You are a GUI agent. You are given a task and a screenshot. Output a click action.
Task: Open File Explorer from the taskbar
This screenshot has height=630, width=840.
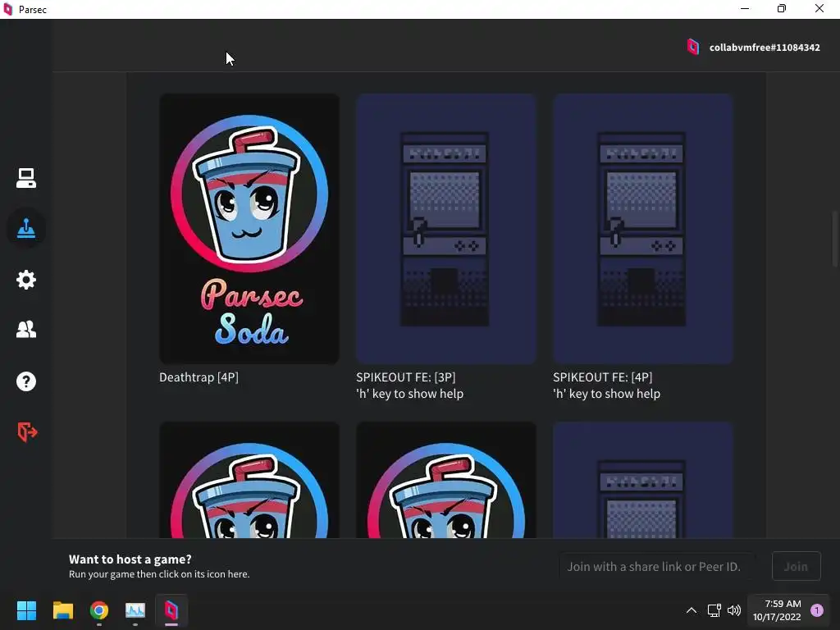tap(62, 610)
